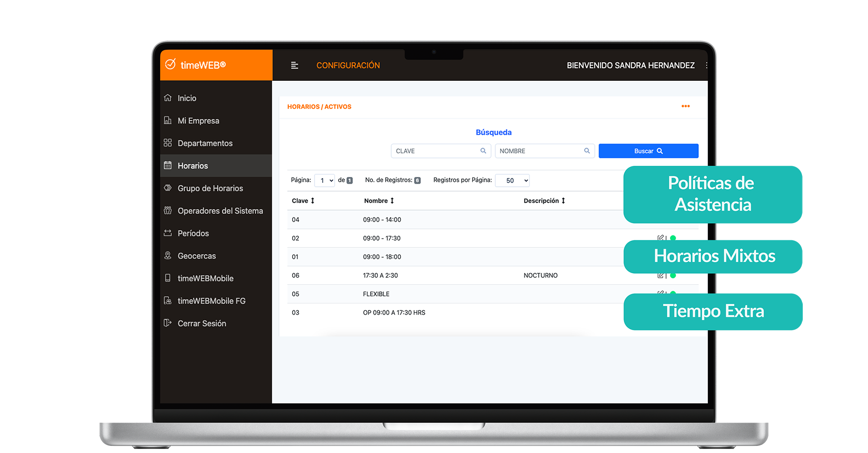The height and width of the screenshot is (453, 868).
Task: Sort the table by the Clave column arrows
Action: [312, 201]
